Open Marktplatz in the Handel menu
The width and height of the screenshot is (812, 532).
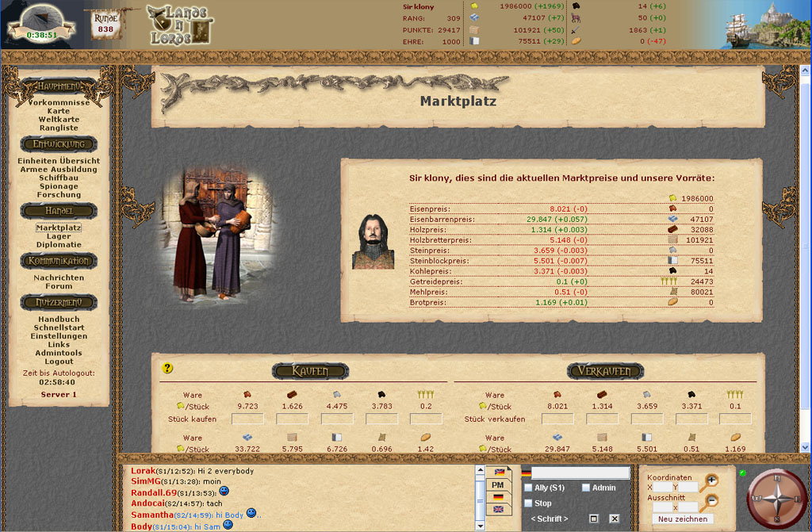tap(59, 228)
